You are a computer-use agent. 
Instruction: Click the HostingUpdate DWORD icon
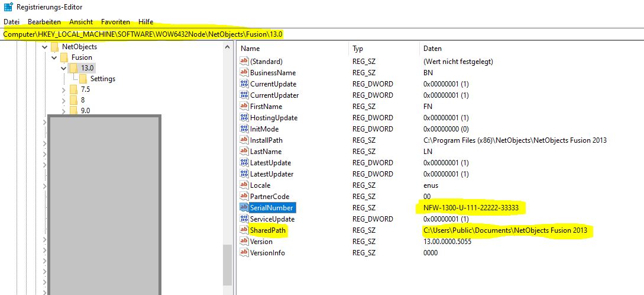tap(244, 118)
